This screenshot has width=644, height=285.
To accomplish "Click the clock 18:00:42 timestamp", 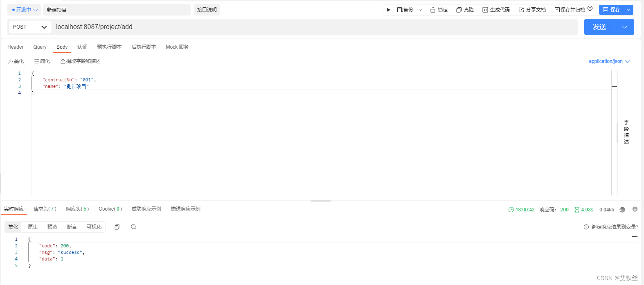I will click(x=522, y=210).
